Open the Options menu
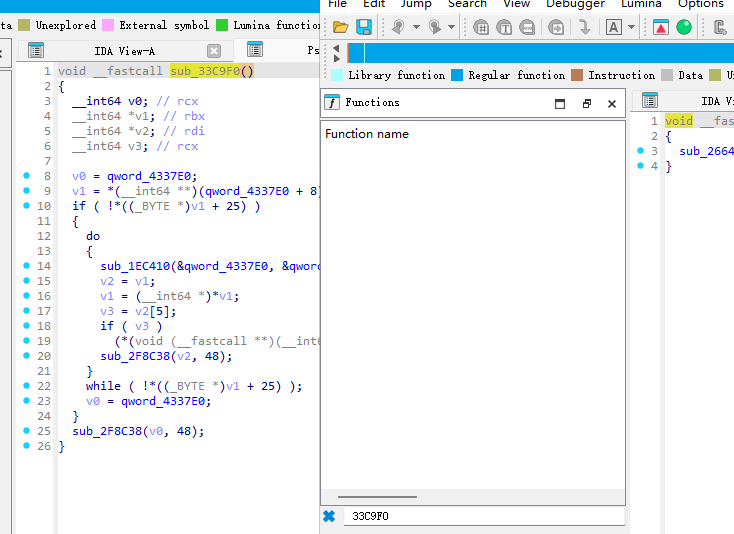Image resolution: width=734 pixels, height=534 pixels. (701, 4)
